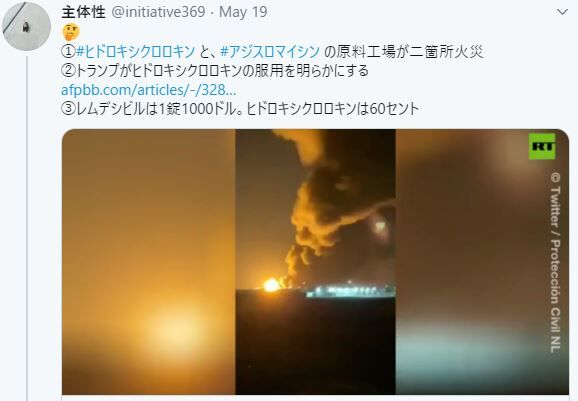Image resolution: width=578 pixels, height=401 pixels.
Task: Open the #アジスロマイシン hashtag
Action: [x=270, y=52]
